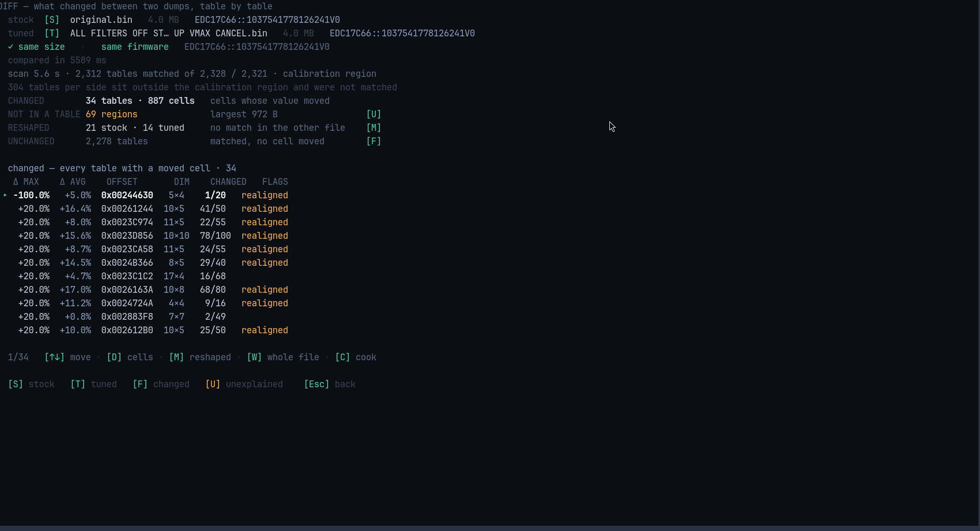Click the 1/34 position indicator
This screenshot has height=531, width=980.
18,357
